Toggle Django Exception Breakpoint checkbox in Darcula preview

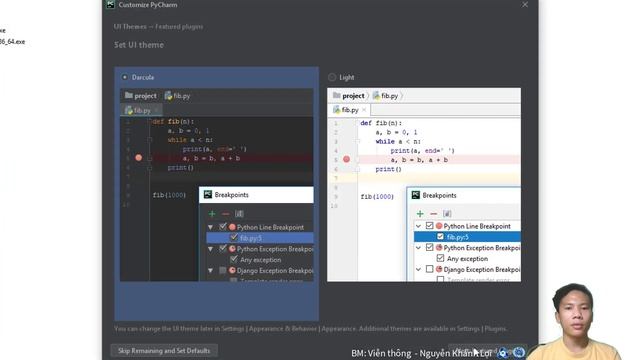[223, 270]
